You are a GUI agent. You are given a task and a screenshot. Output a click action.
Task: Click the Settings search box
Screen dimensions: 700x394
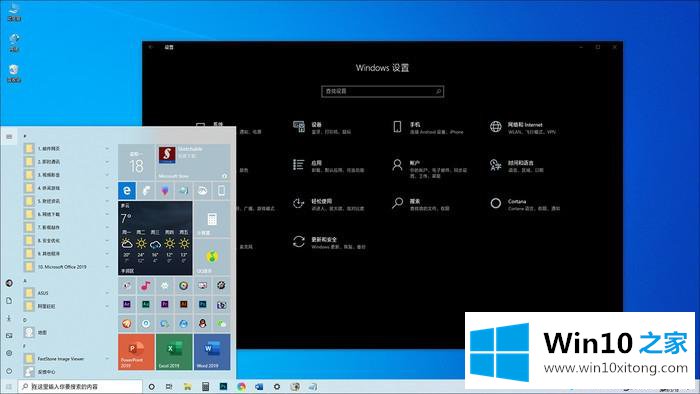click(383, 91)
